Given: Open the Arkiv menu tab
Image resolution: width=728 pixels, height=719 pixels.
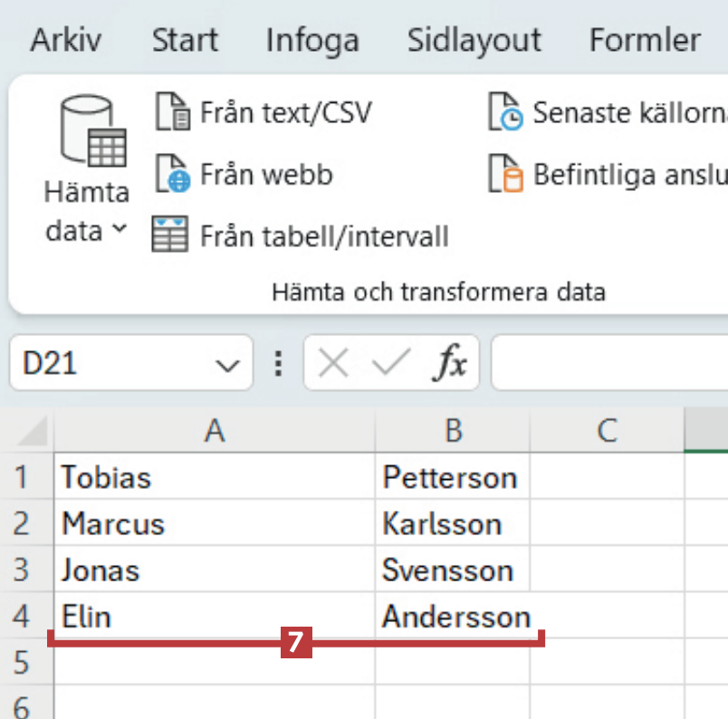Looking at the screenshot, I should coord(66,40).
